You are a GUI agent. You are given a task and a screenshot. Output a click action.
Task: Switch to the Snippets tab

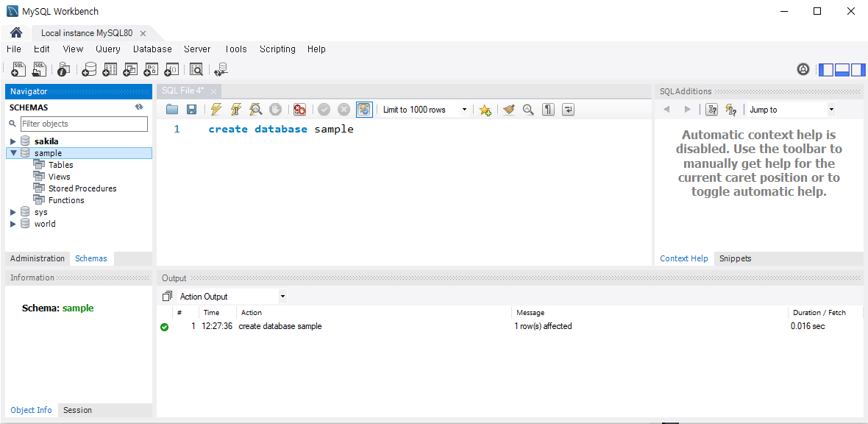click(x=735, y=258)
